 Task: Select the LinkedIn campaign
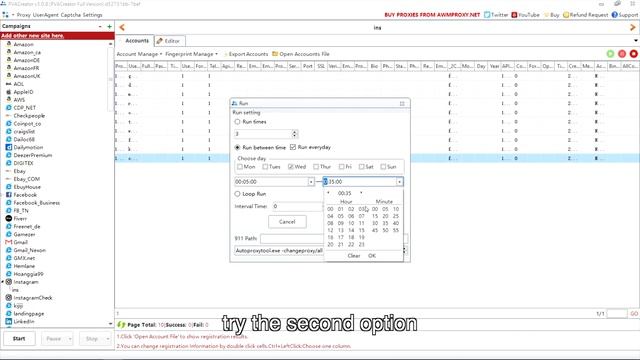24,322
